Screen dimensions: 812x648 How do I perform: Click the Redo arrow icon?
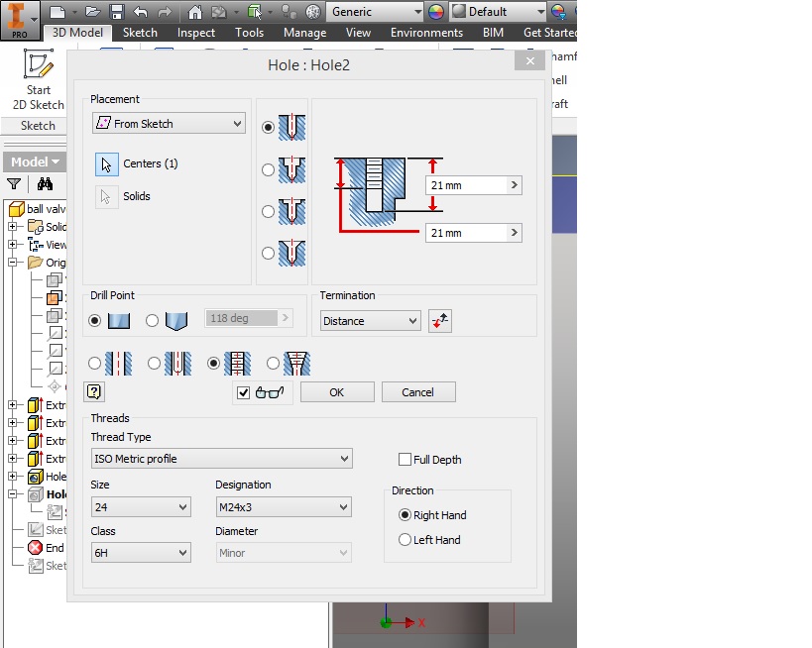[165, 11]
